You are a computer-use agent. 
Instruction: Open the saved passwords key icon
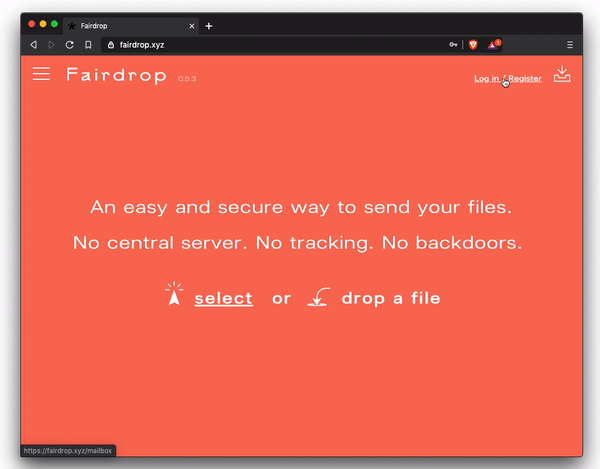(x=453, y=45)
